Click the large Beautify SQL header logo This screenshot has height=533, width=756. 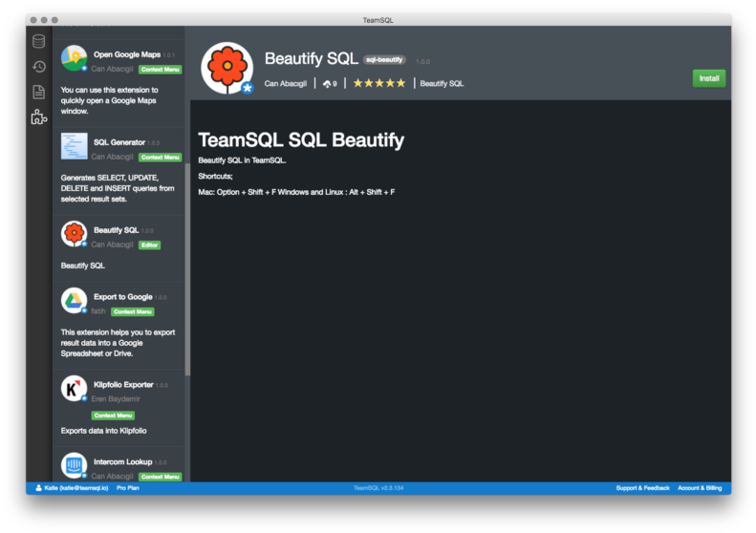coord(227,68)
